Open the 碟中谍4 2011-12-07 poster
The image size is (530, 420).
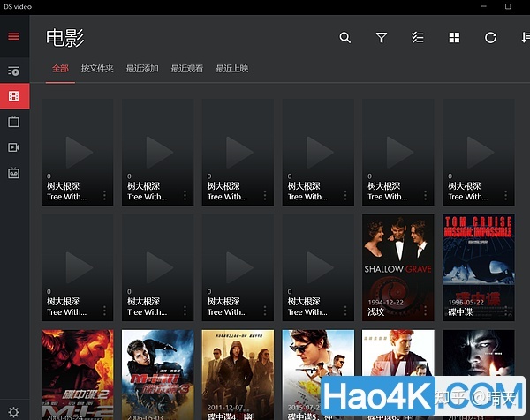tap(238, 375)
